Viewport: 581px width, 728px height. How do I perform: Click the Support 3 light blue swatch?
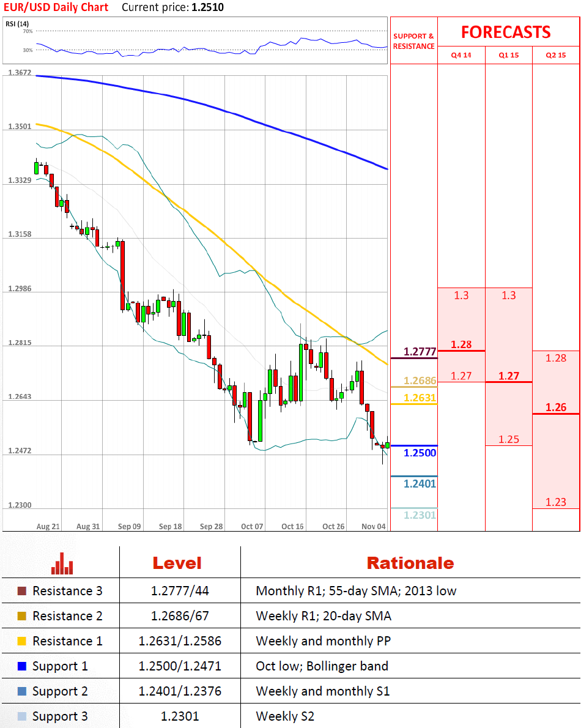pyautogui.click(x=22, y=716)
